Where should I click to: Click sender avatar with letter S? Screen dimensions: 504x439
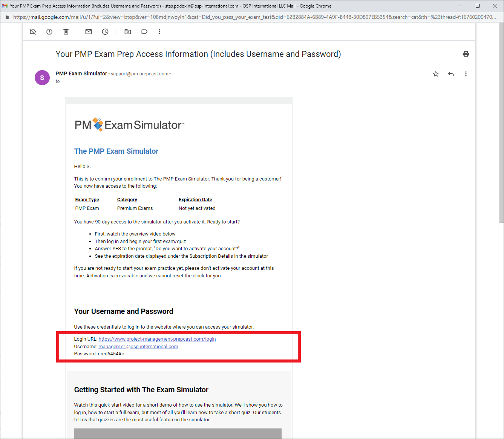tap(42, 78)
